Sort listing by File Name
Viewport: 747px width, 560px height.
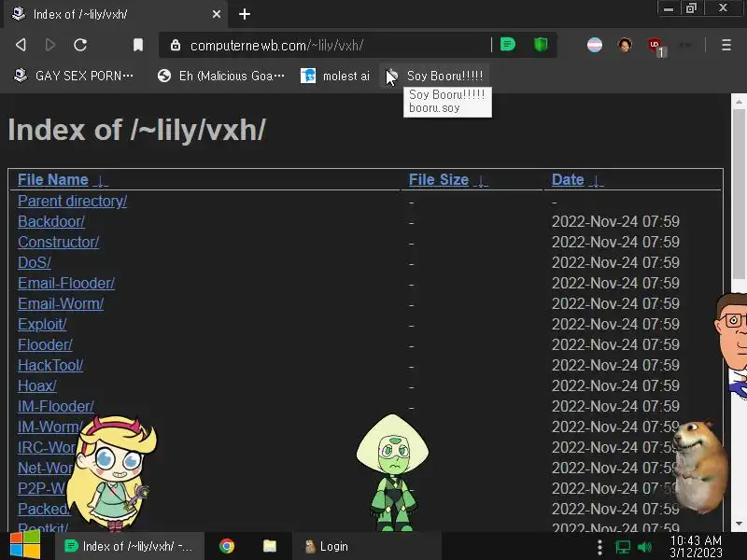(x=53, y=179)
